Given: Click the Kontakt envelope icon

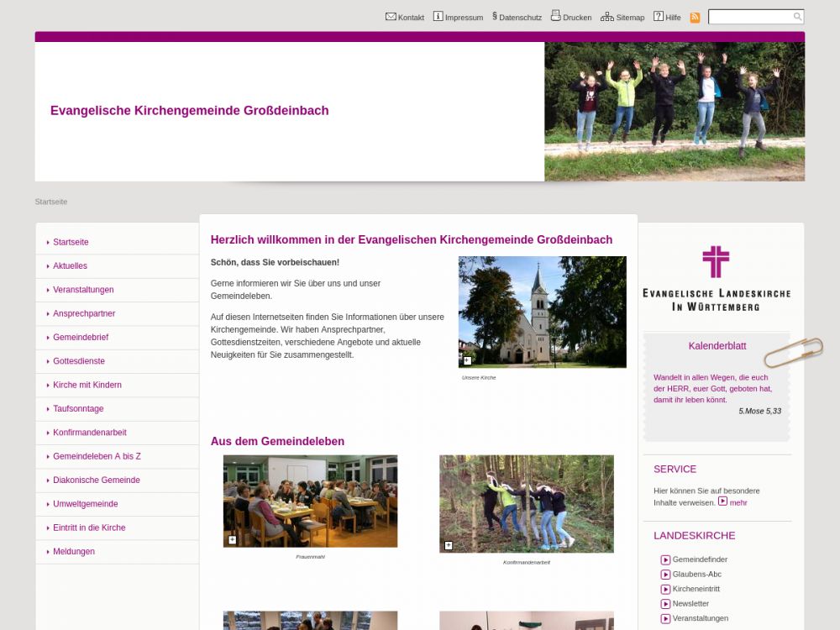Looking at the screenshot, I should click(391, 17).
